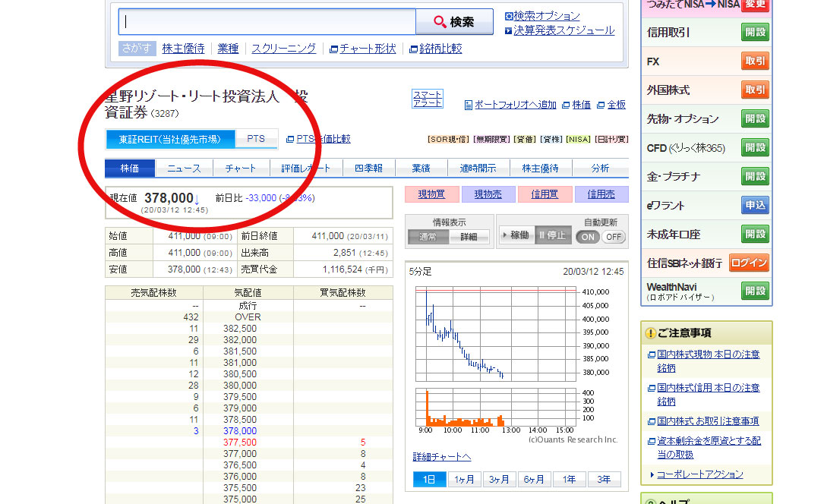Click the 5-minute intraday price chart

pos(496,333)
